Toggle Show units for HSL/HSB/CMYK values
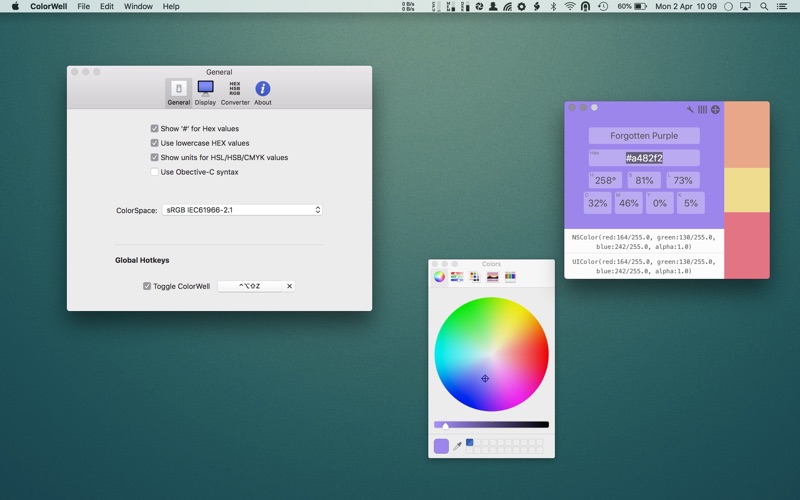Screen dimensions: 800x500 click(x=155, y=157)
